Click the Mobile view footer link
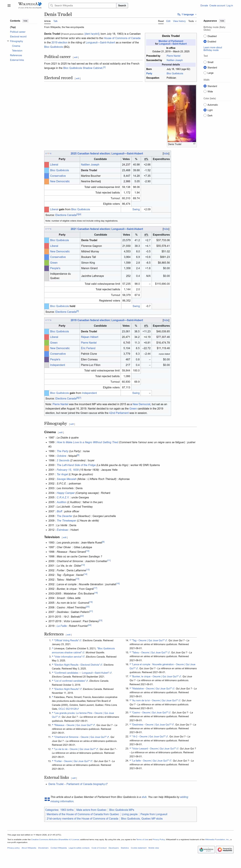Image resolution: width=241 pixels, height=868 pixels. tap(154, 848)
